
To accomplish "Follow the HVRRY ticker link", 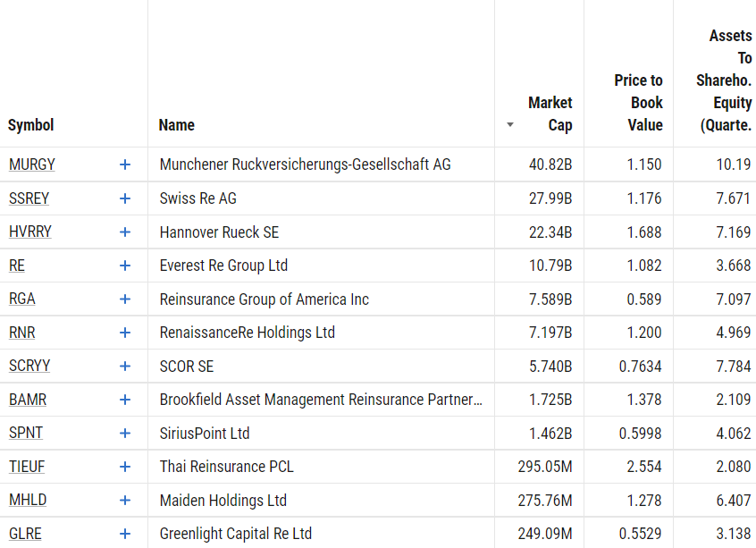I will click(29, 232).
